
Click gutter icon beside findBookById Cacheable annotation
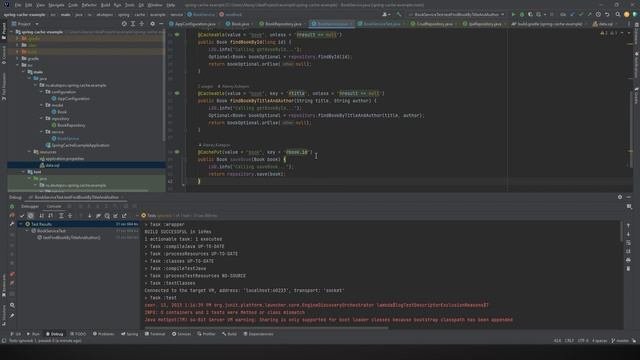point(177,35)
